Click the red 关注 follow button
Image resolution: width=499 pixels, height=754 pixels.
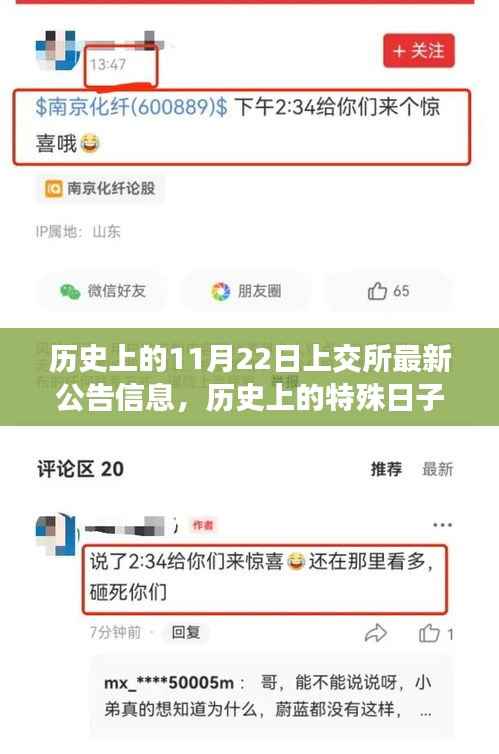coord(419,50)
